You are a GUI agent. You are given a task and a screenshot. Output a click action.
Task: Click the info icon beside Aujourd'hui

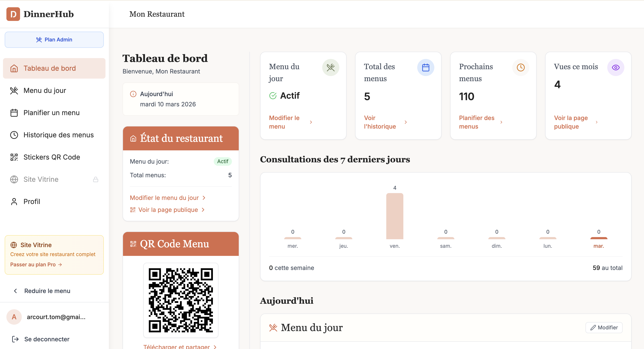click(x=133, y=94)
